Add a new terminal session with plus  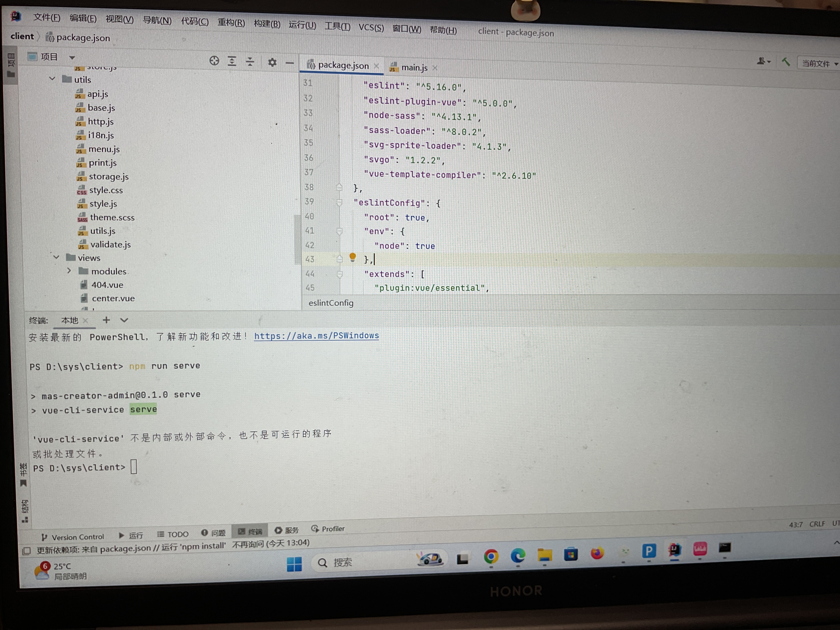click(106, 320)
